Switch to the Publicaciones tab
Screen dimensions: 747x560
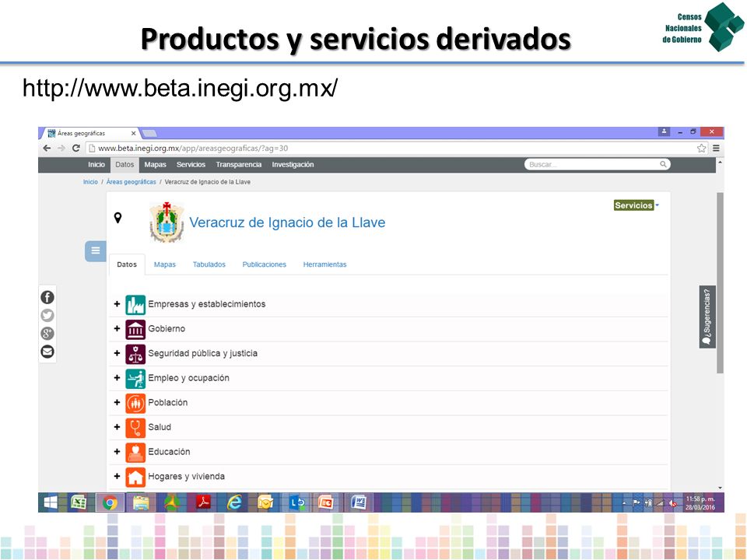click(265, 264)
